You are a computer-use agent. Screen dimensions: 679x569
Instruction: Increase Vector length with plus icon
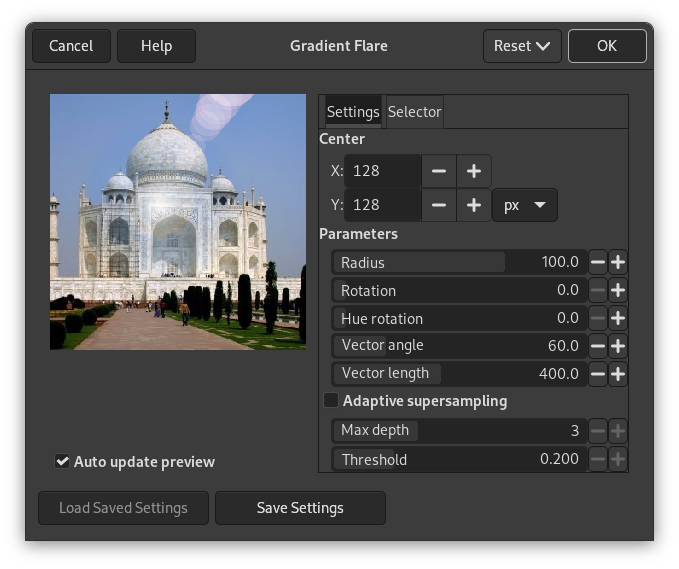[x=618, y=374]
